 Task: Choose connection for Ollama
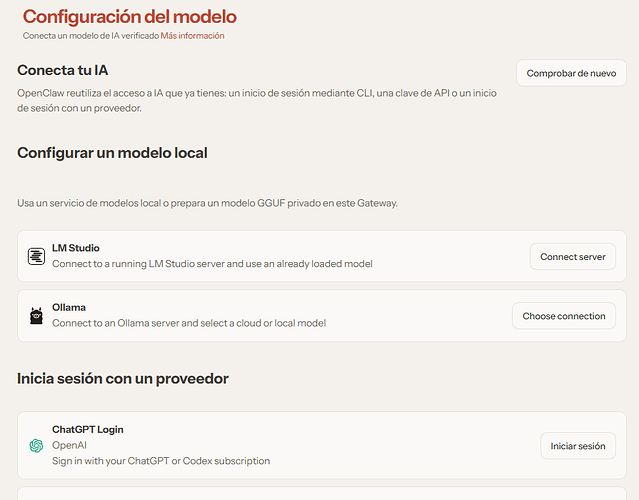[x=564, y=316]
